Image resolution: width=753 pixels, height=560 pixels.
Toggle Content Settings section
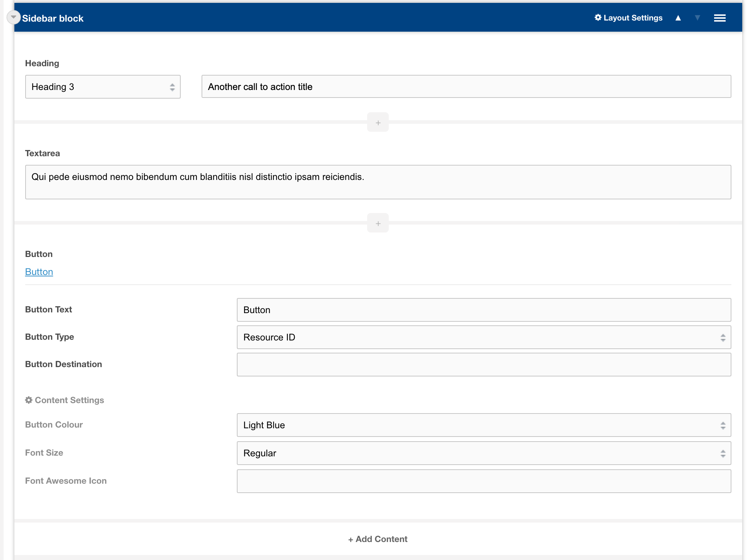tap(64, 400)
